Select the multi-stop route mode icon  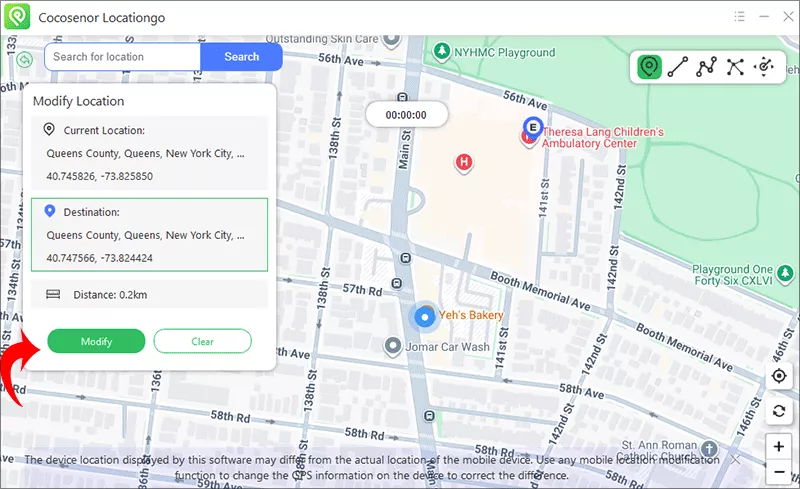point(706,67)
